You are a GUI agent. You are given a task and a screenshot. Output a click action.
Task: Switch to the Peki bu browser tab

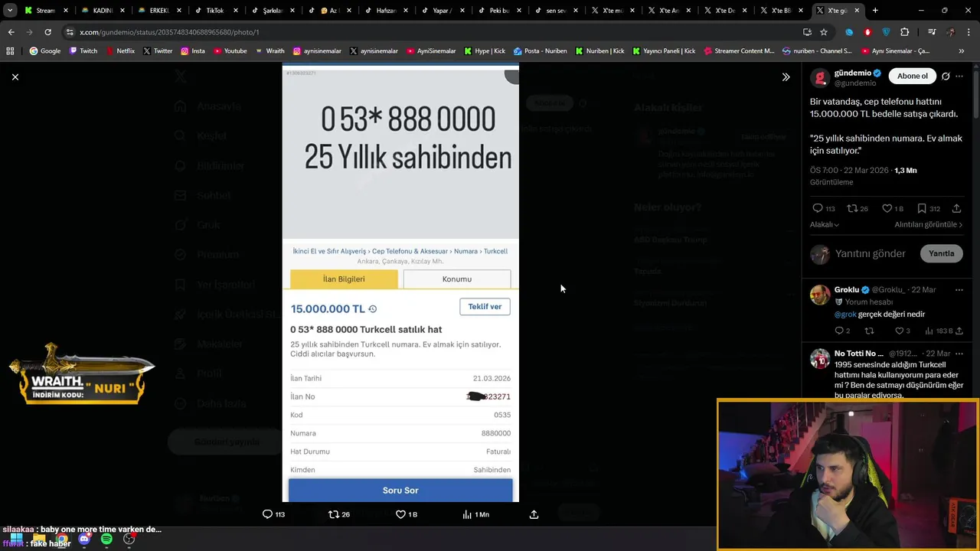point(498,11)
